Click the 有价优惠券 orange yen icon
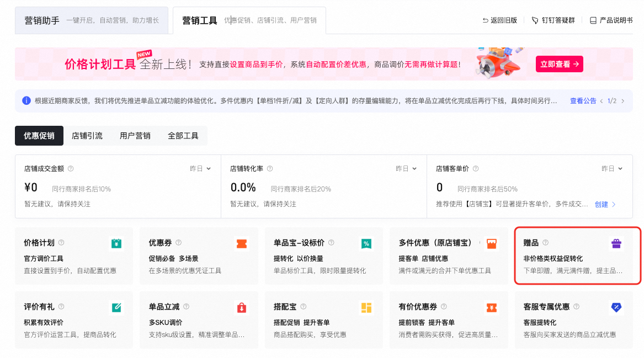 (491, 307)
